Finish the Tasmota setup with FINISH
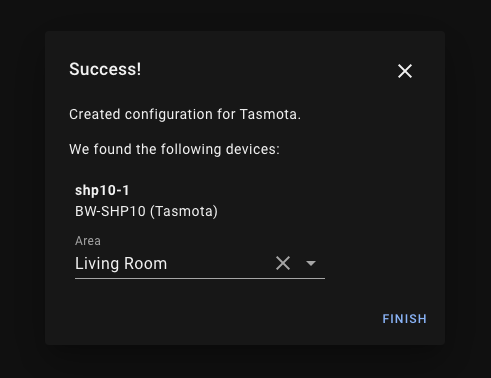The image size is (491, 378). pyautogui.click(x=404, y=319)
